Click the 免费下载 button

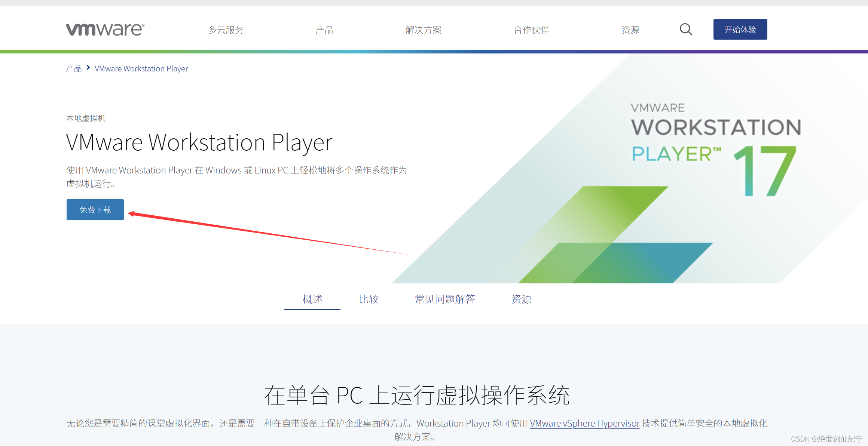[95, 210]
